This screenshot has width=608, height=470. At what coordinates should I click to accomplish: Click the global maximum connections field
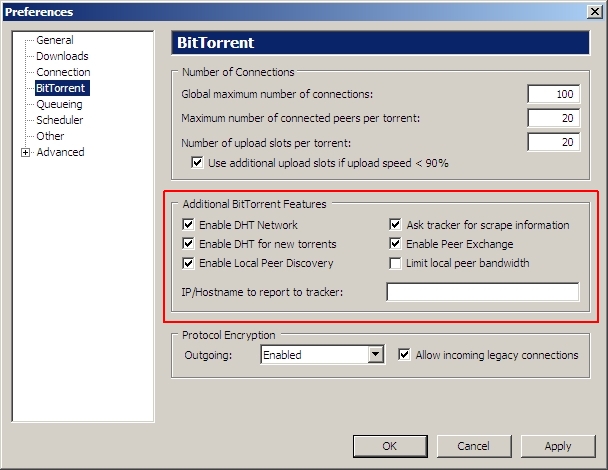pos(553,94)
